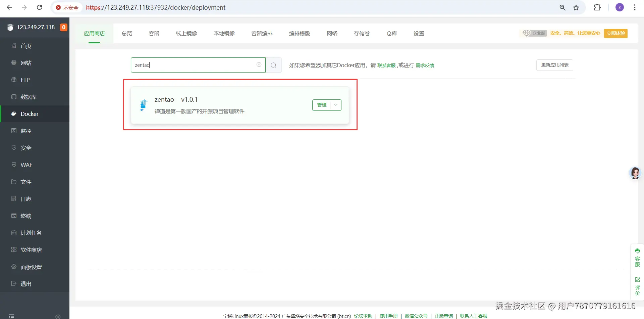
Task: Open 安全 in sidebar
Action: [x=35, y=148]
